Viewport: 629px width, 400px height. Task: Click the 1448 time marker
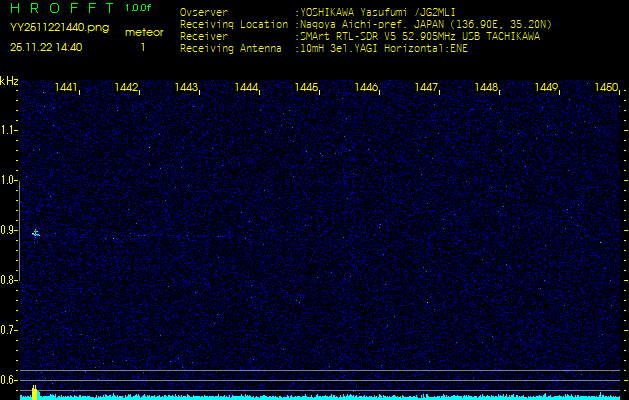pos(486,88)
